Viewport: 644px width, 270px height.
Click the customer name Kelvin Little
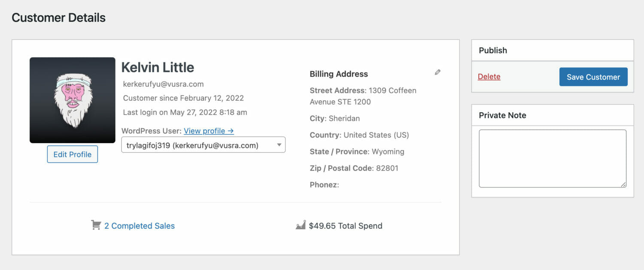click(x=158, y=67)
